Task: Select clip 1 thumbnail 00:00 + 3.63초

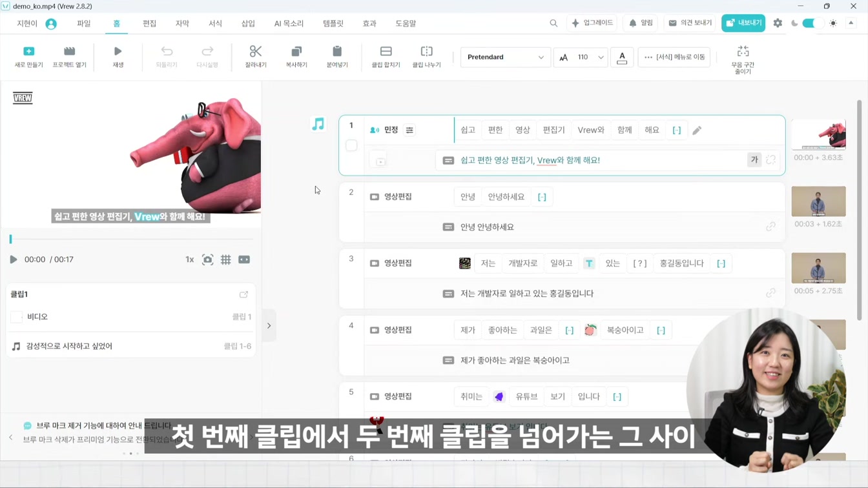Action: (x=818, y=136)
